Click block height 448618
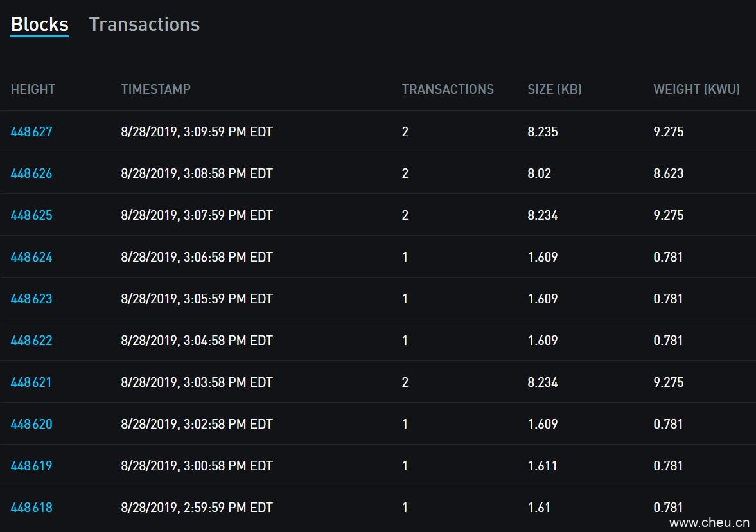The height and width of the screenshot is (532, 756). 31,508
